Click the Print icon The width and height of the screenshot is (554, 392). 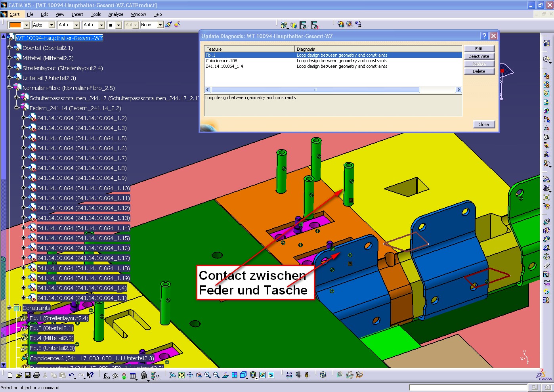pyautogui.click(x=36, y=375)
